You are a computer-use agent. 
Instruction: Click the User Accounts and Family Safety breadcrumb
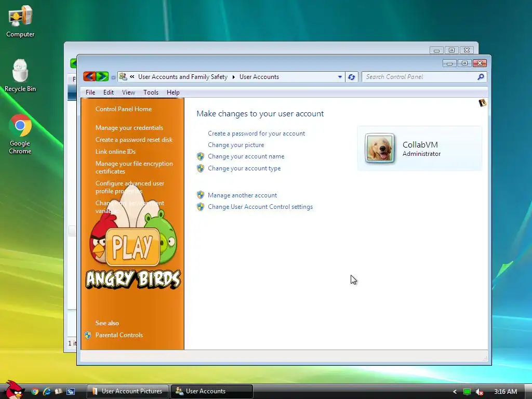pos(182,77)
